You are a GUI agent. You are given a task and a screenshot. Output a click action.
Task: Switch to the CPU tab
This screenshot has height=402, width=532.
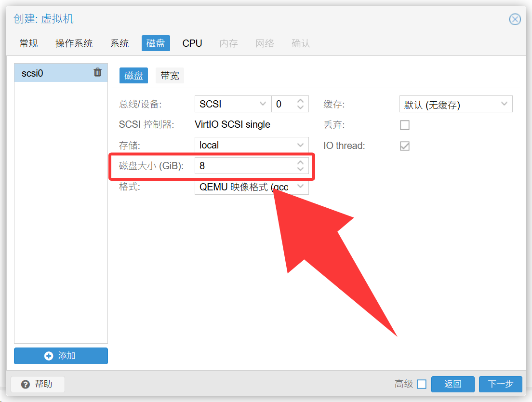(x=192, y=43)
